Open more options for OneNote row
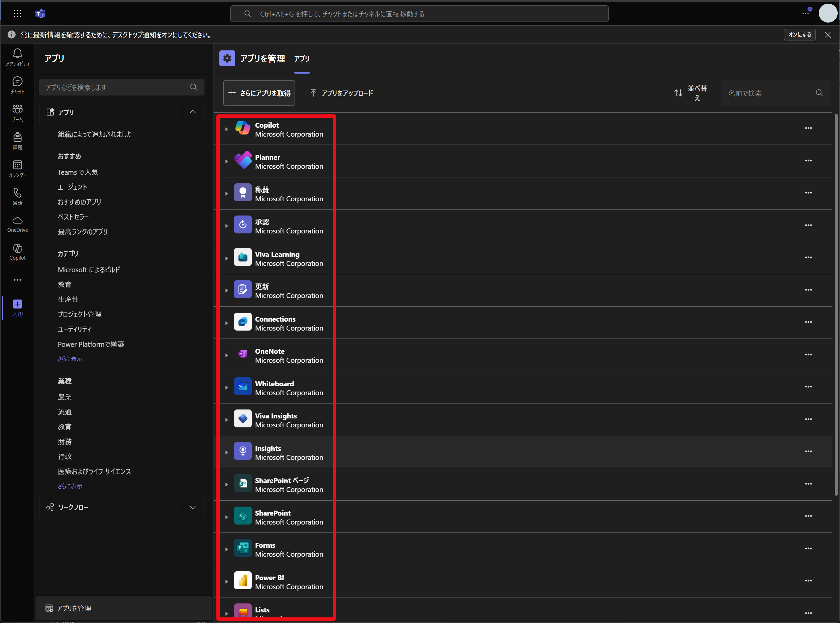The height and width of the screenshot is (623, 840). point(808,354)
